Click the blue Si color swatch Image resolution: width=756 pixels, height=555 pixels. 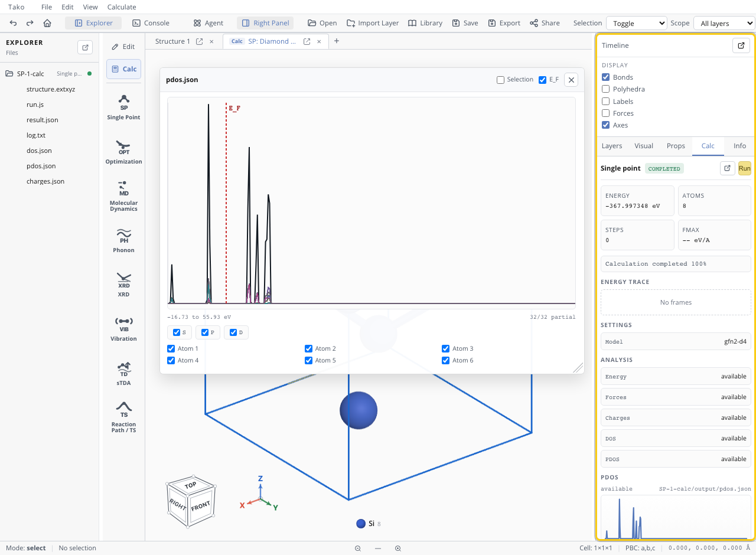coord(361,524)
